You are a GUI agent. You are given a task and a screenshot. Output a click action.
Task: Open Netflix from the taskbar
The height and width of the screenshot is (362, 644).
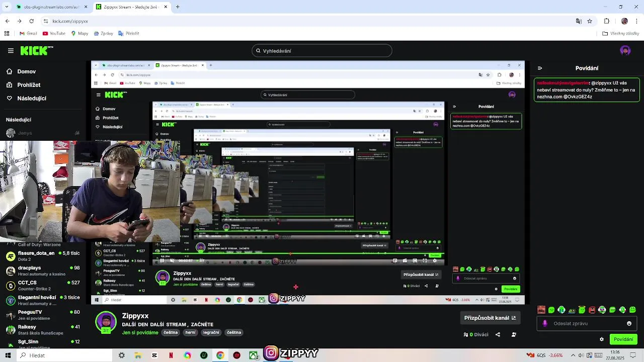coord(171,355)
